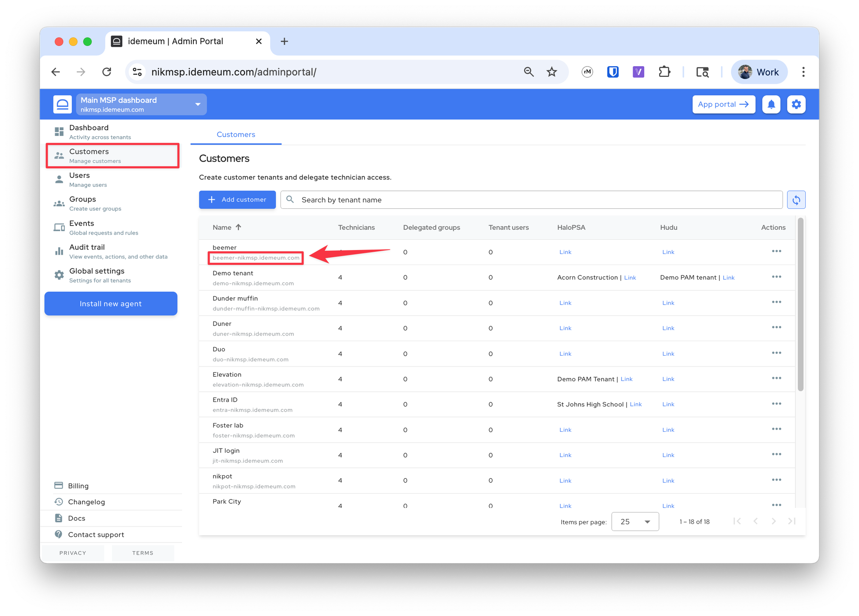Viewport: 859px width, 616px height.
Task: Open Users in sidebar
Action: 113,180
